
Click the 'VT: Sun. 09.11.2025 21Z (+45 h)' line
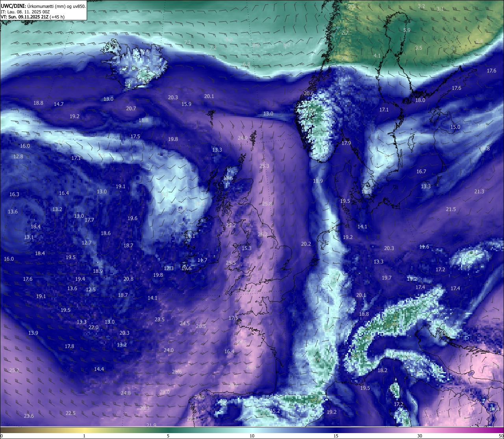(33, 17)
